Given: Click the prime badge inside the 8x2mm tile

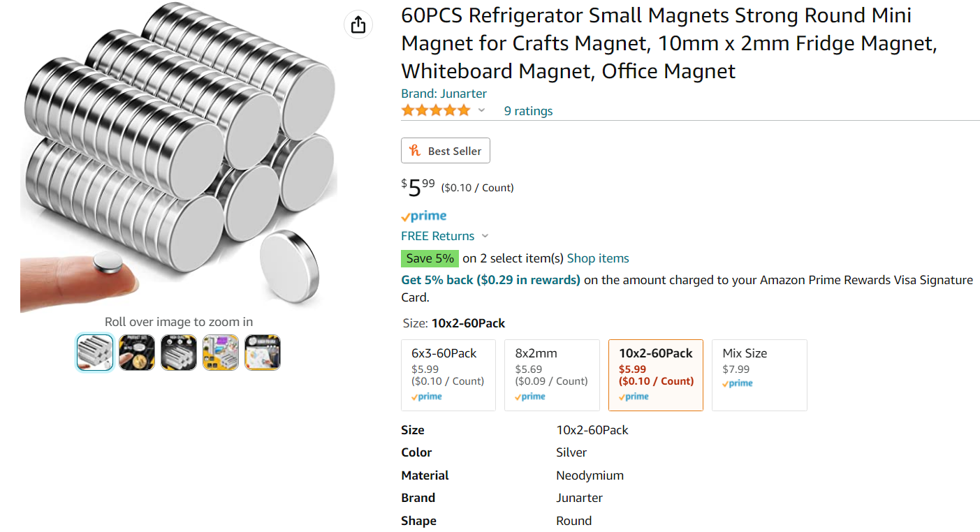Looking at the screenshot, I should point(529,396).
